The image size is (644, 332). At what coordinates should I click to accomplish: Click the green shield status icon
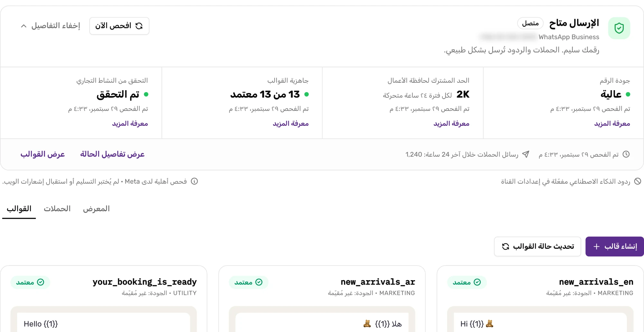[619, 28]
